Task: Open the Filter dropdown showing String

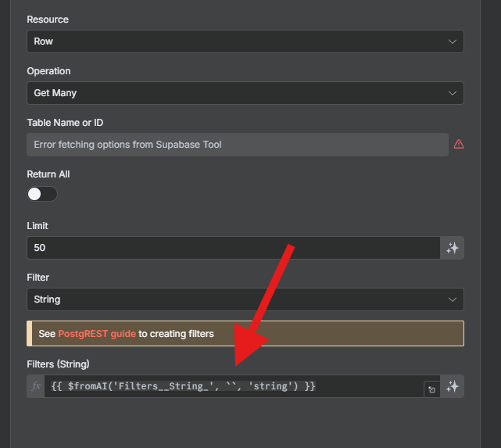Action: 245,299
